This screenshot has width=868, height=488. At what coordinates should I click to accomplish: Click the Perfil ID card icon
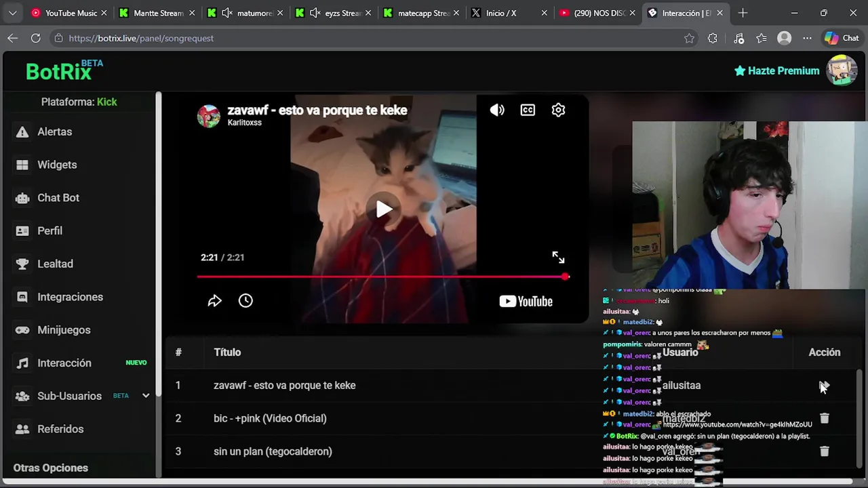coord(22,230)
